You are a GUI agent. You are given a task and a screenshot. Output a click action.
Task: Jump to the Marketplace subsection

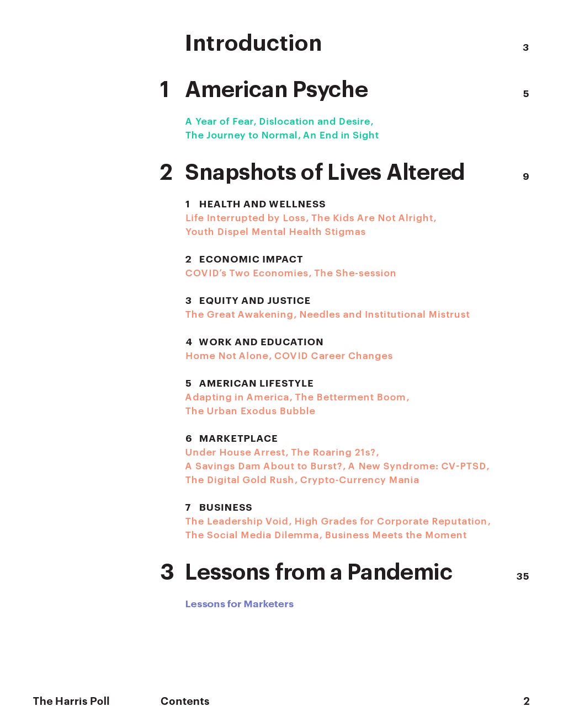[238, 438]
